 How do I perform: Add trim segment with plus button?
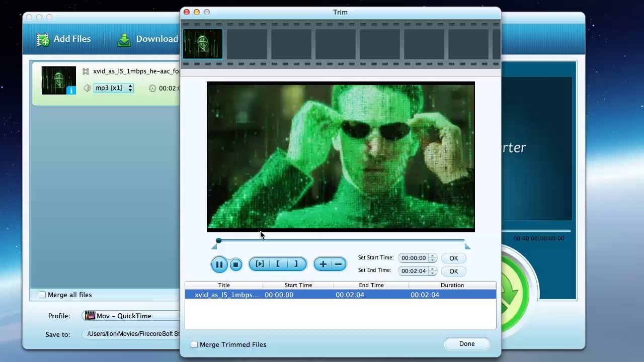coord(323,264)
